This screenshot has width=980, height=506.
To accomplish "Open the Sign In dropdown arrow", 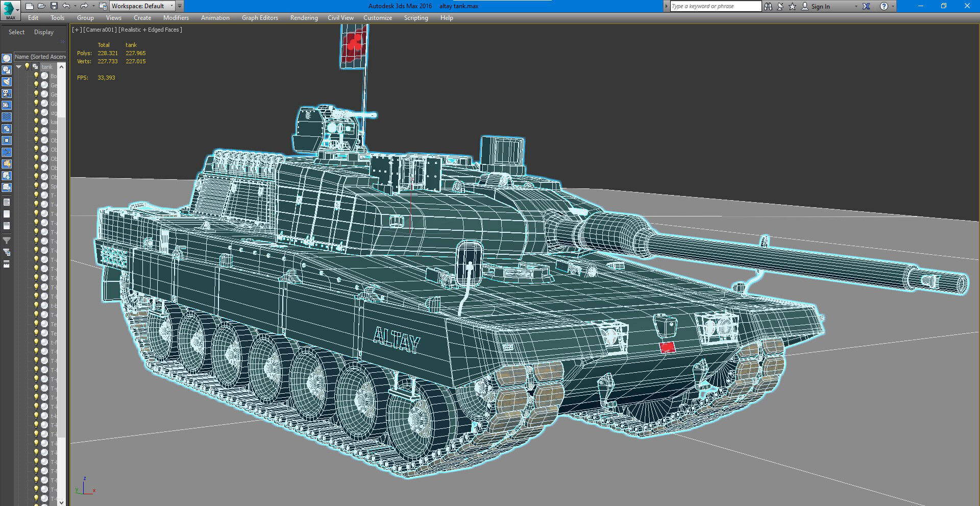I will tap(856, 6).
